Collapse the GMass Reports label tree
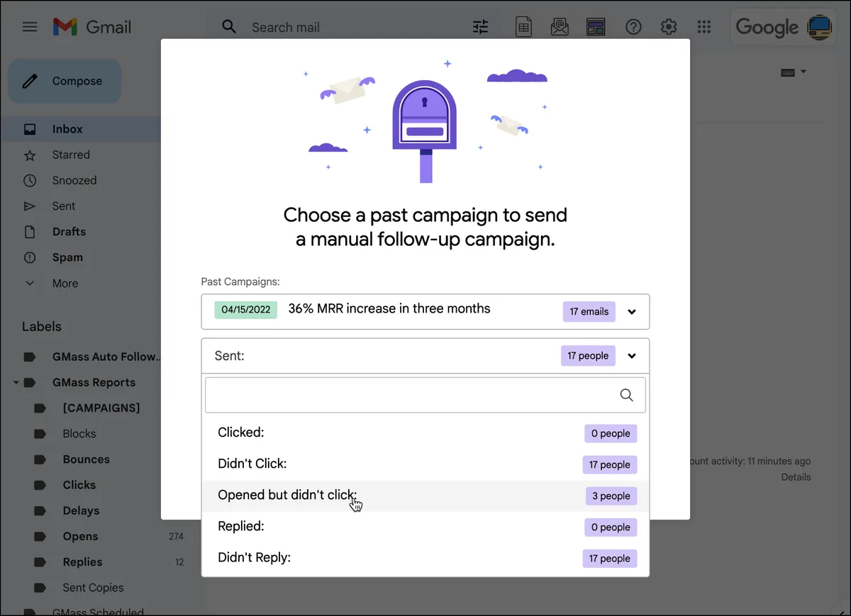The image size is (851, 616). 16,383
